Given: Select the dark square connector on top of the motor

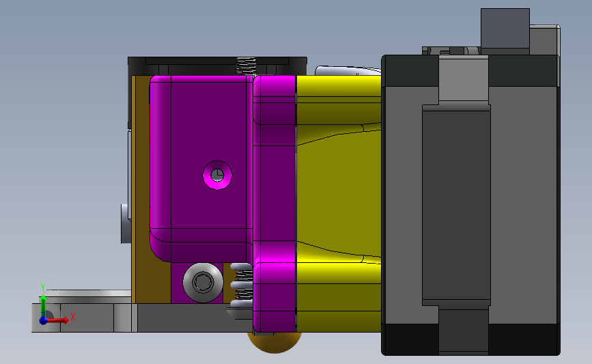Looking at the screenshot, I should point(505,28).
